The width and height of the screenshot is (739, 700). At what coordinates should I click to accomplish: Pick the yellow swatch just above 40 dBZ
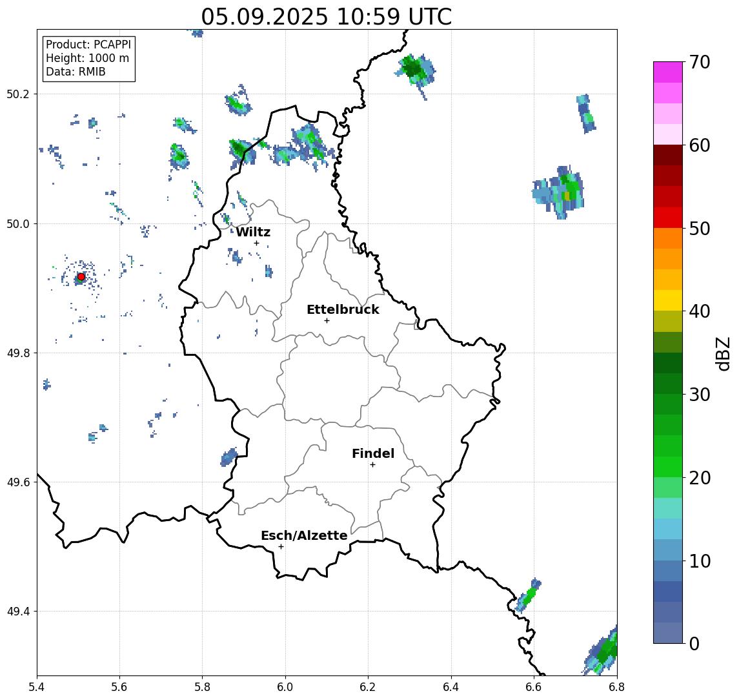coord(668,300)
